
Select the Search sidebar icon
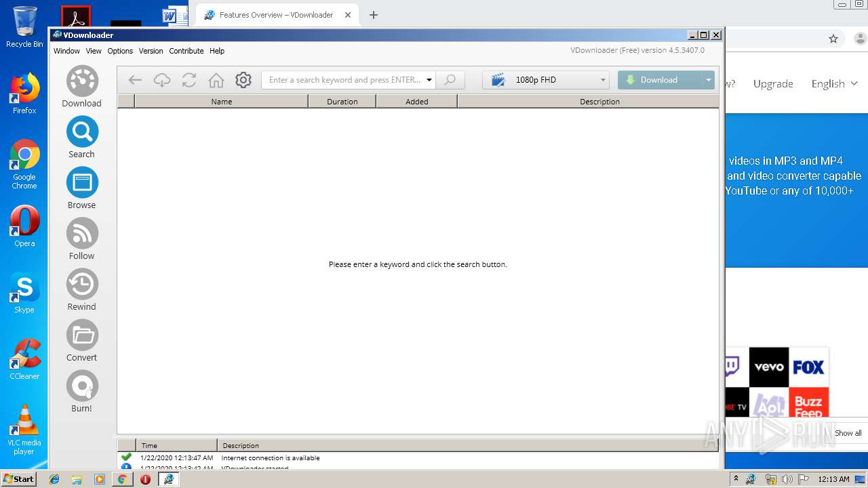point(82,137)
